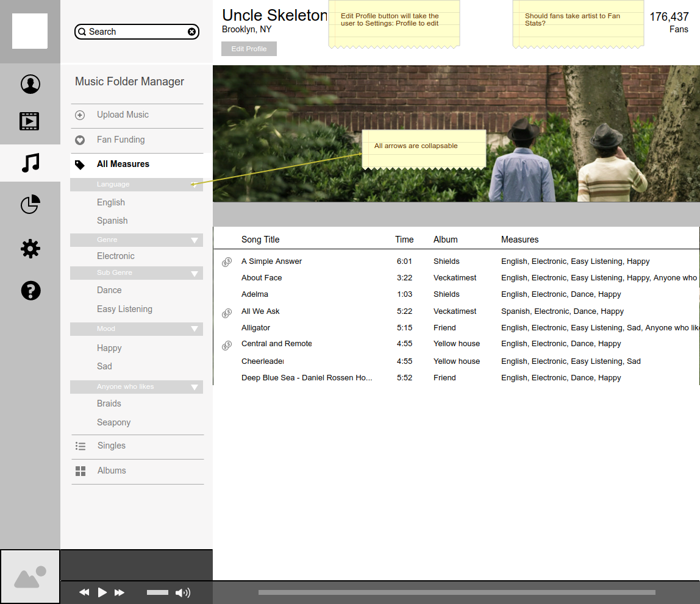Collapse the Language section arrow
700x604 pixels.
click(194, 185)
